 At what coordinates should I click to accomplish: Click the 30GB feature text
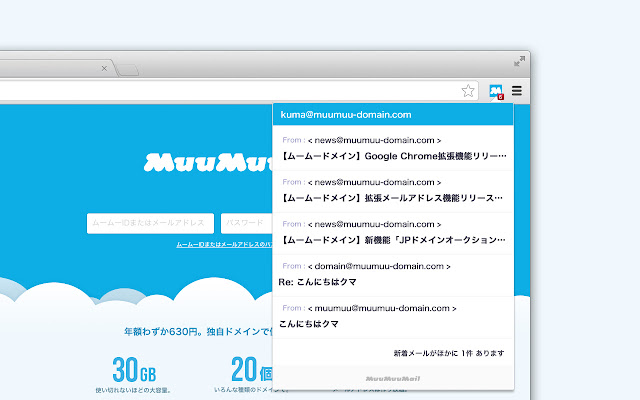coord(134,369)
